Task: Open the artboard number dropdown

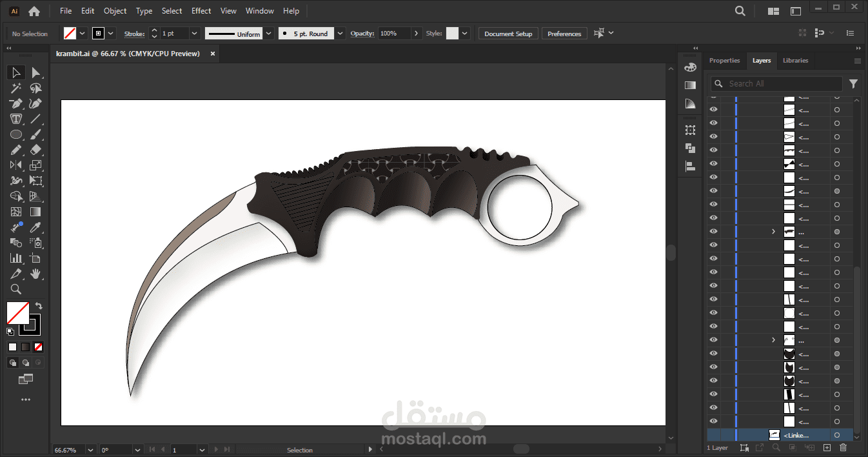Action: [202, 450]
